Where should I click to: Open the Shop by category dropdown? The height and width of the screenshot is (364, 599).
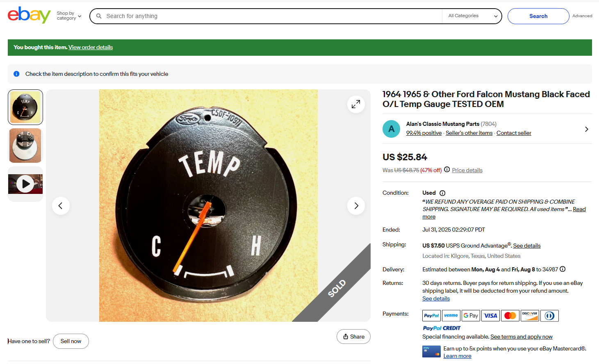(69, 16)
